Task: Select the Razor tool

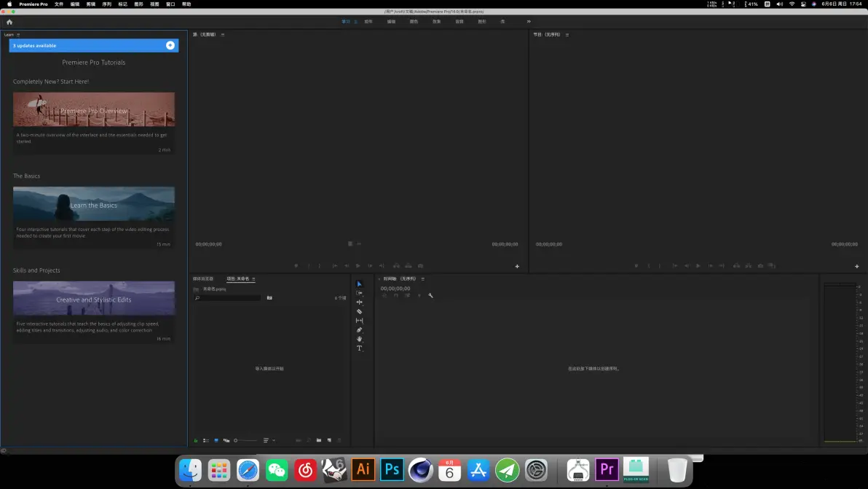Action: coord(359,311)
